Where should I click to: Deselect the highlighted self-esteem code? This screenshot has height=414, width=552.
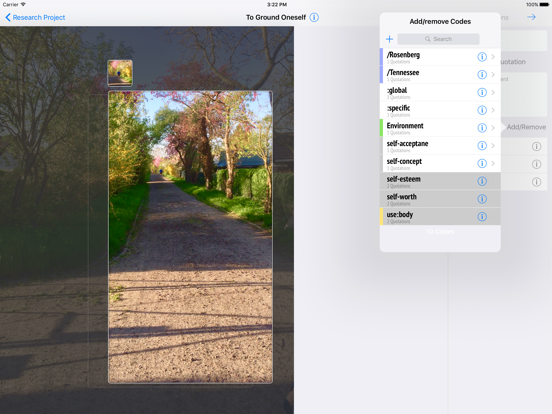(x=440, y=181)
